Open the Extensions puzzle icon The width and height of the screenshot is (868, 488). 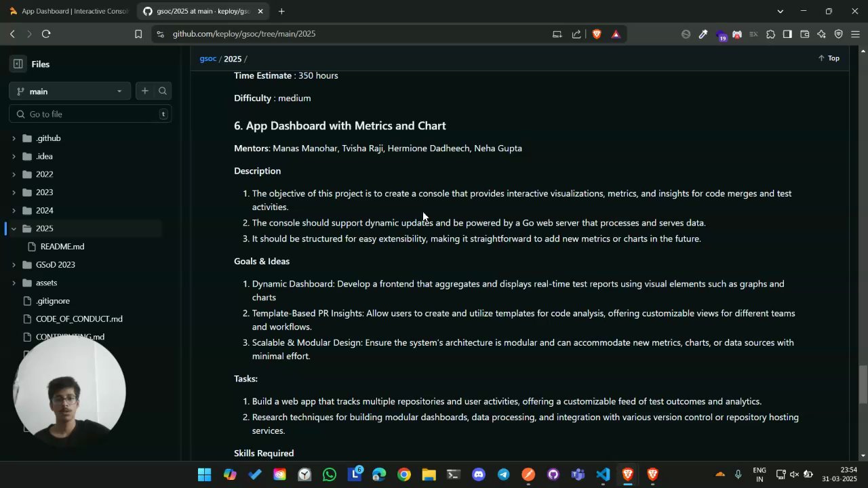[770, 34]
